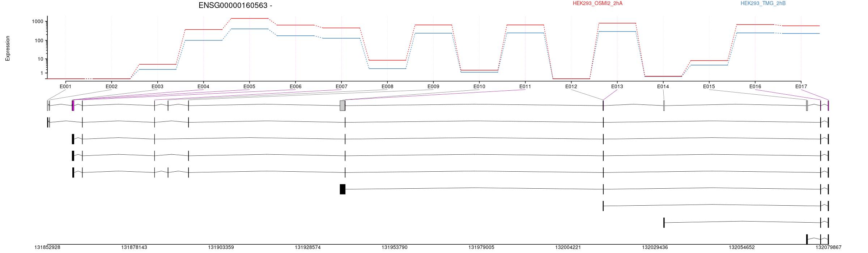Click the large gray exon box in gene model
The height and width of the screenshot is (253, 868).
342,106
